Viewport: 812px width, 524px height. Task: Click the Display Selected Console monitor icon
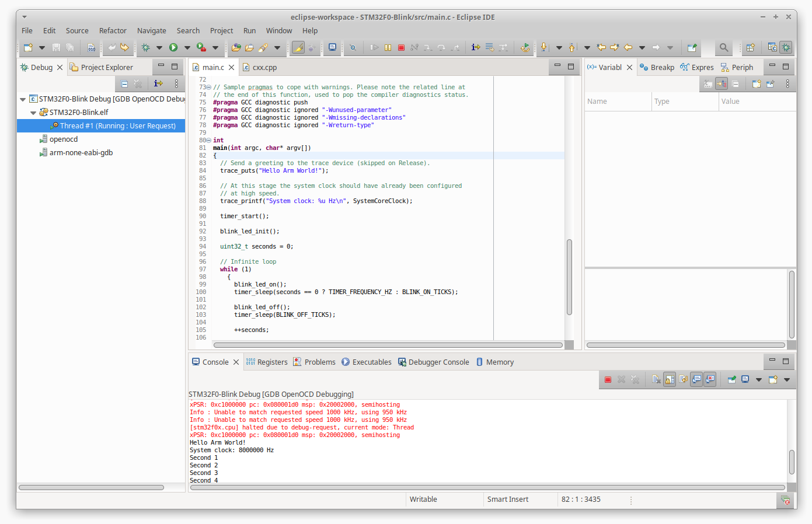pos(745,379)
